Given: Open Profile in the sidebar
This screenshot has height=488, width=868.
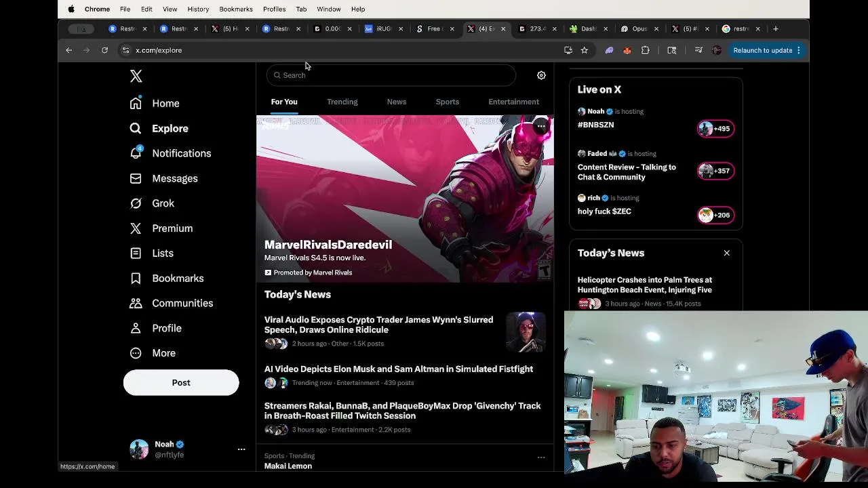Looking at the screenshot, I should point(156,328).
